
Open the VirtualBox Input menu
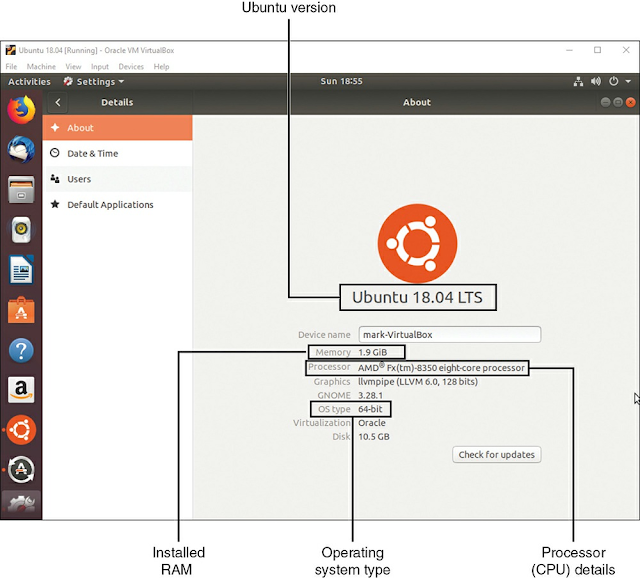(x=100, y=66)
